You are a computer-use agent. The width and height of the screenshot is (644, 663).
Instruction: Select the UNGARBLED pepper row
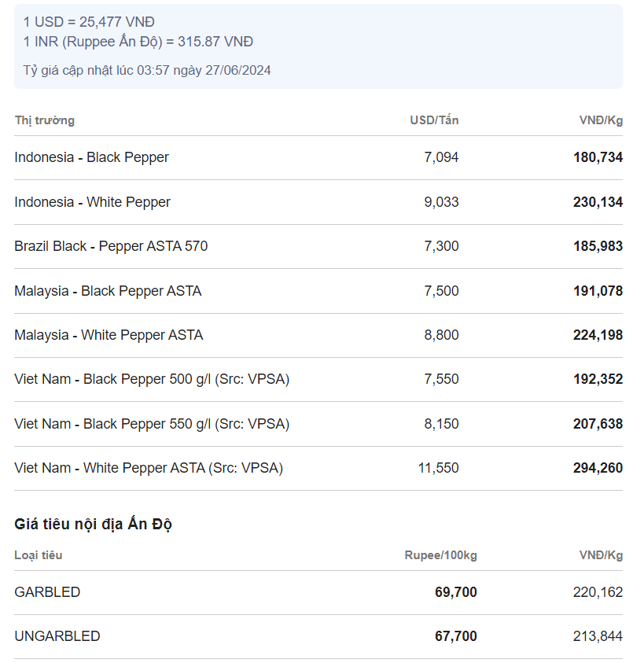(x=318, y=636)
